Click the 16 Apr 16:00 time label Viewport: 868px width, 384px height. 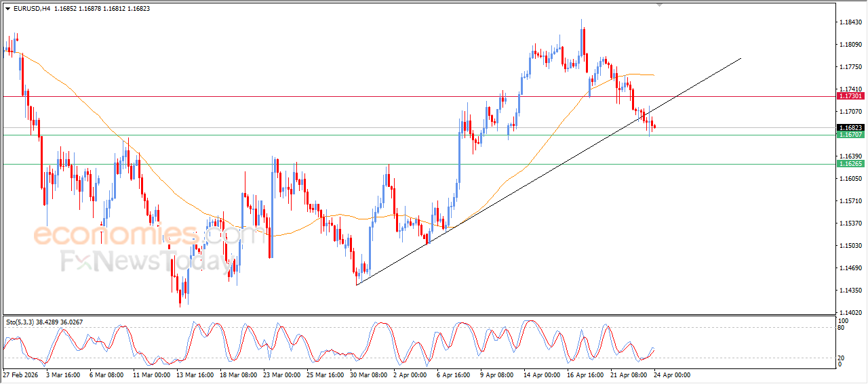click(x=585, y=375)
